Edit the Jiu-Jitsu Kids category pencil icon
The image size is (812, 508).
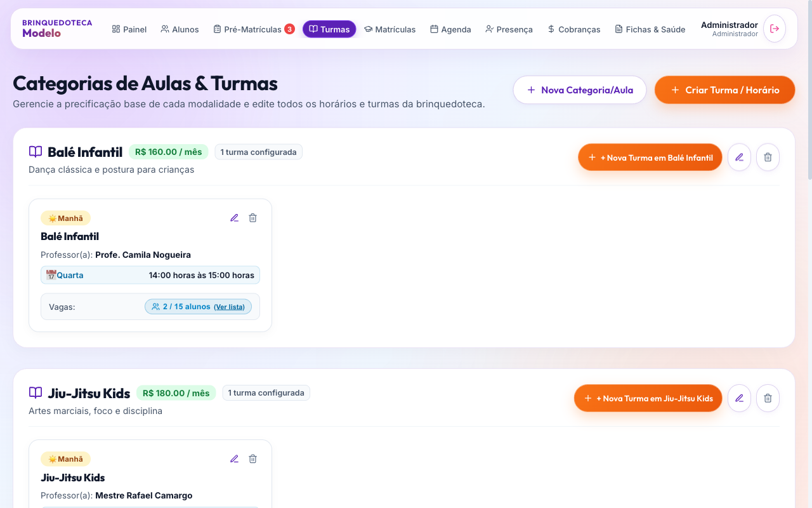point(739,398)
